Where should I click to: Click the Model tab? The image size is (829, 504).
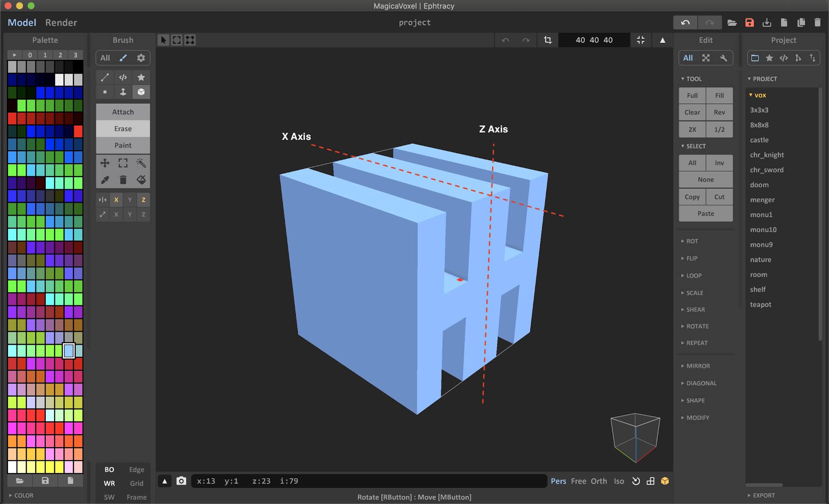[22, 22]
